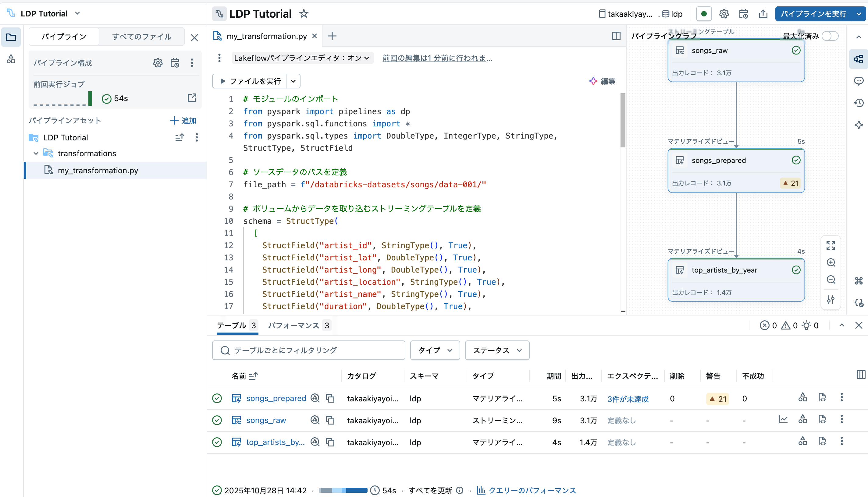Copy the songs_prepared table name
This screenshot has width=868, height=497.
pyautogui.click(x=330, y=398)
